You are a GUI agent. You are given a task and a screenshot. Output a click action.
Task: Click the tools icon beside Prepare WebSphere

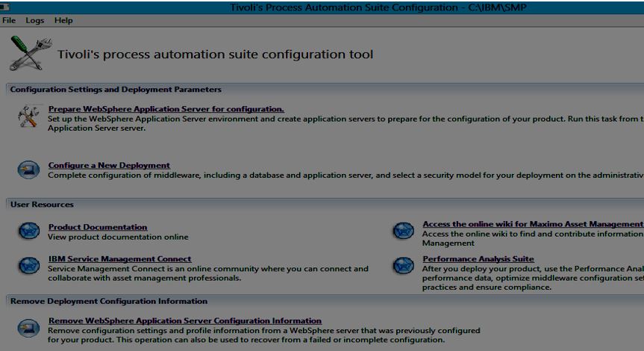tap(28, 116)
